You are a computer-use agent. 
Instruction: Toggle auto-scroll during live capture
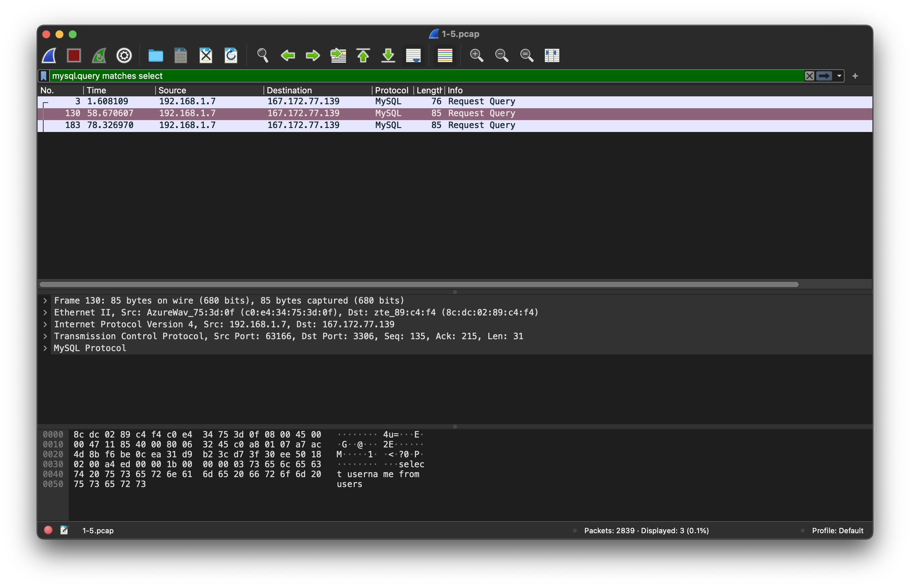pos(413,56)
